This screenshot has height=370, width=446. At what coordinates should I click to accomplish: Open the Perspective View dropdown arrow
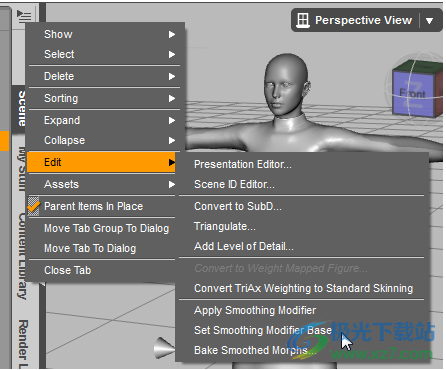(x=430, y=21)
